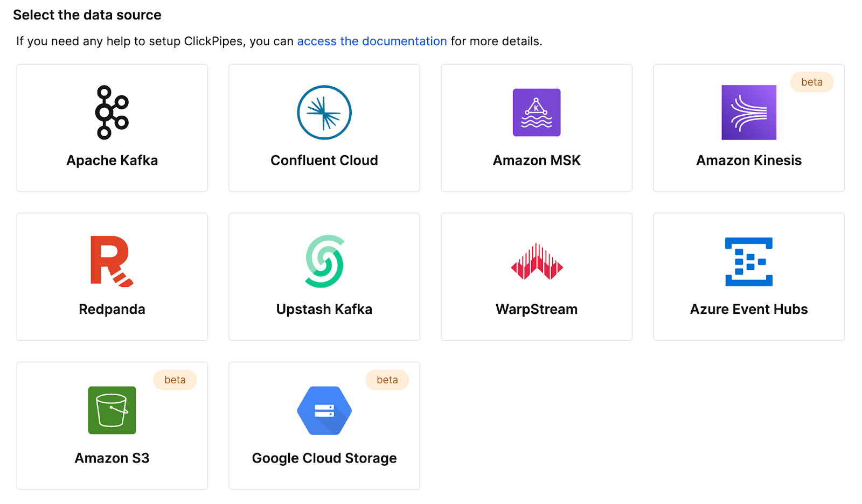Select the Redpanda logo icon

coord(112,262)
